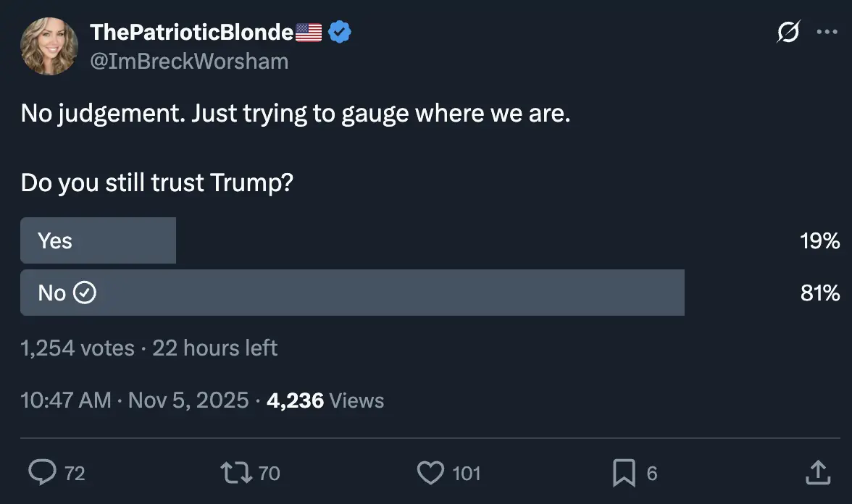The height and width of the screenshot is (504, 852).
Task: Click the 19% result percentage
Action: pos(820,240)
